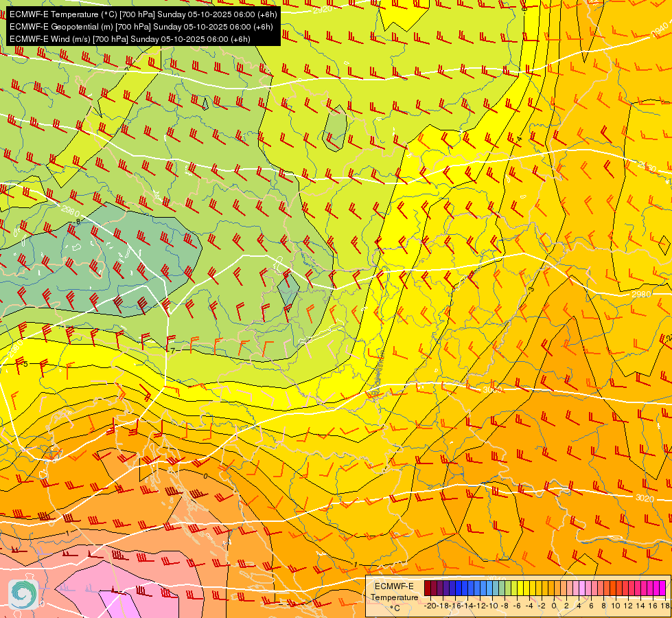Click the '-3' isotherm label
Image resolution: width=672 pixels, height=618 pixels.
coord(531,290)
